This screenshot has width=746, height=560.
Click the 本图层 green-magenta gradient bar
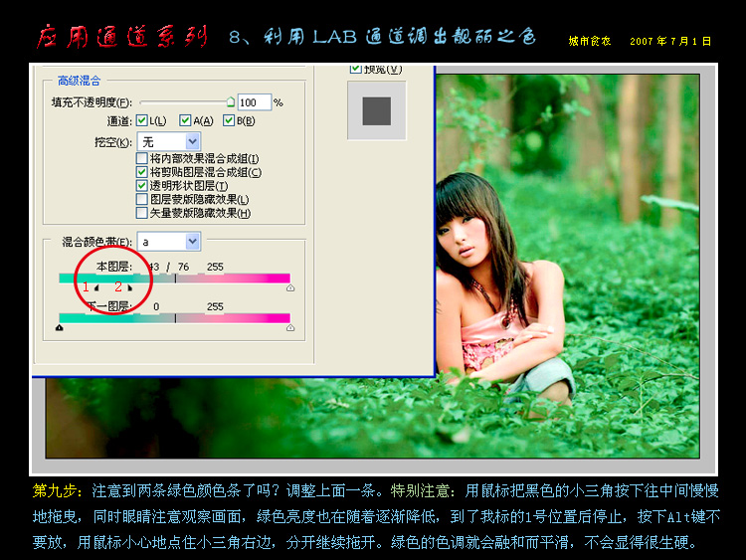click(x=174, y=279)
